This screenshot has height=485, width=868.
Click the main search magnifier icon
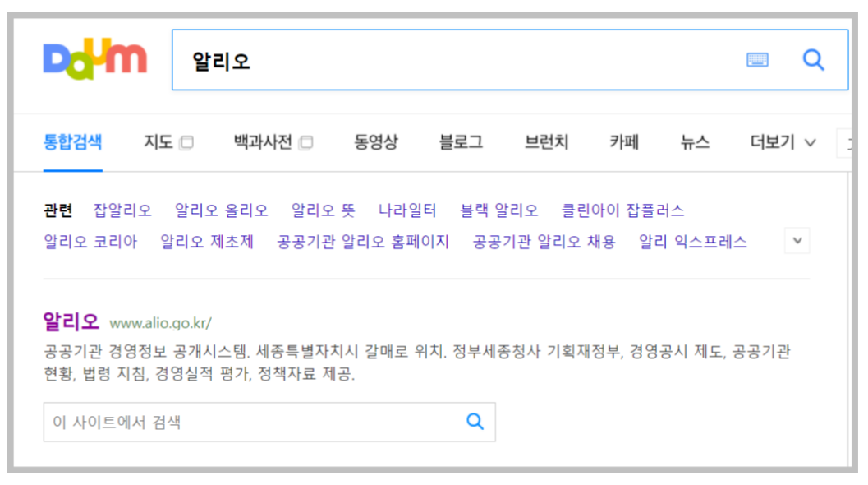[813, 59]
